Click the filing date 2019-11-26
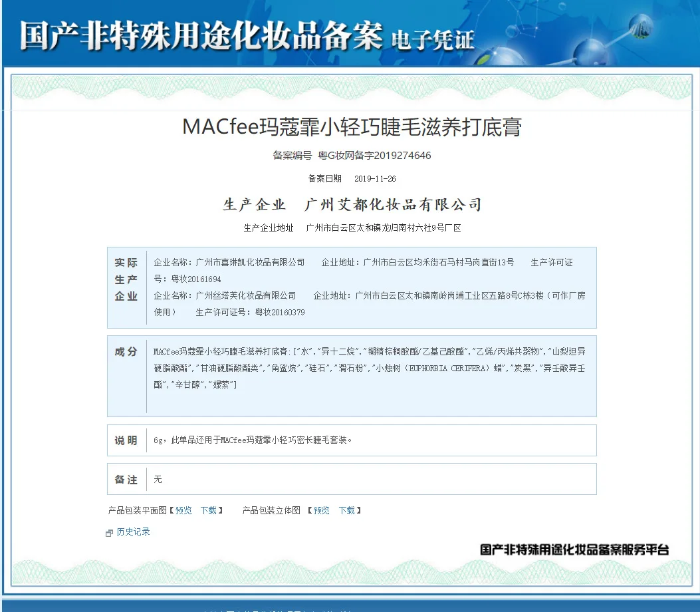Viewport: 700px width, 612px height. [375, 179]
